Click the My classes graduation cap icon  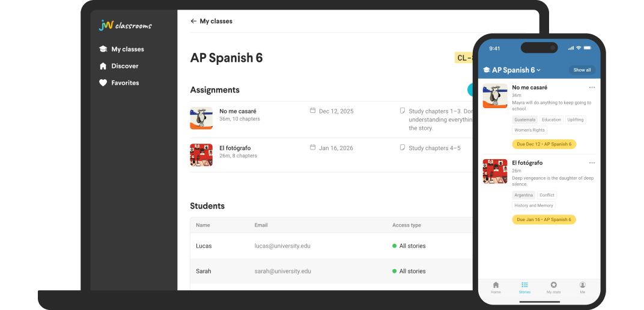click(103, 49)
